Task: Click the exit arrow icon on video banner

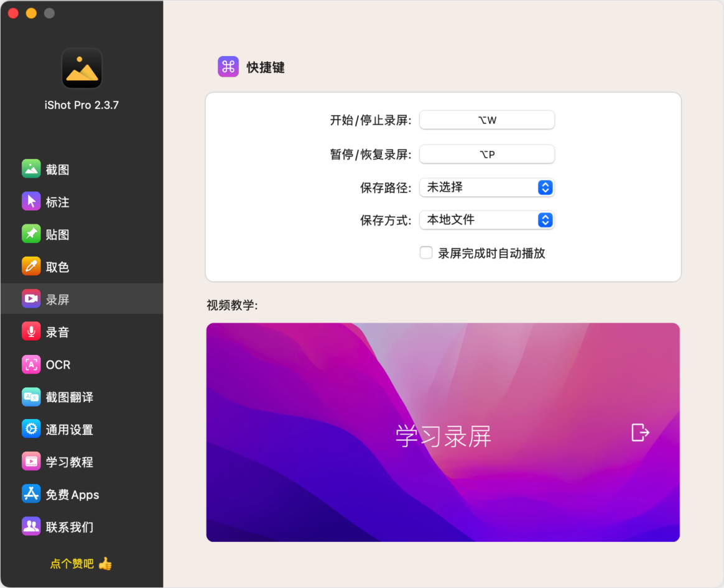Action: click(x=640, y=433)
